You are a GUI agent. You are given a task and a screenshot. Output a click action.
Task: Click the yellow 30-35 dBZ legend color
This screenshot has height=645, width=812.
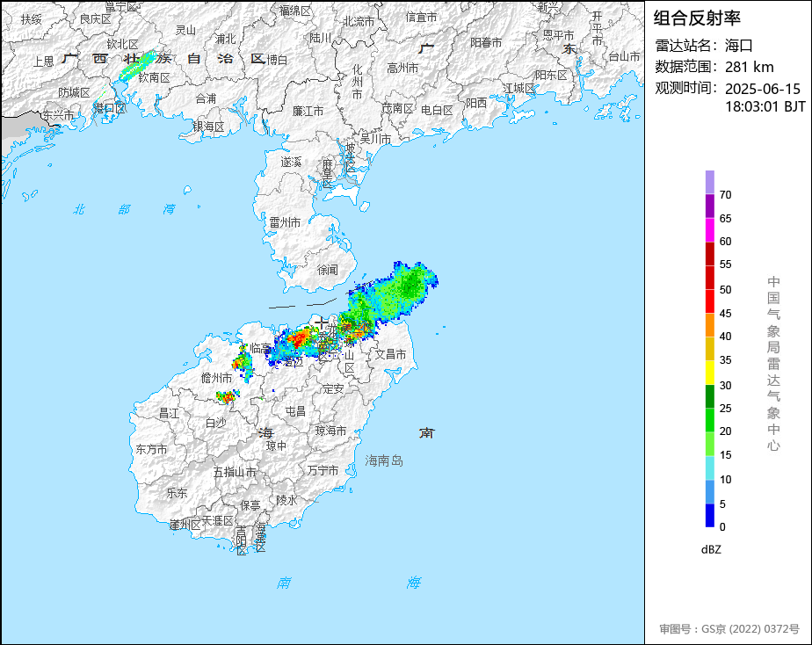click(x=709, y=373)
